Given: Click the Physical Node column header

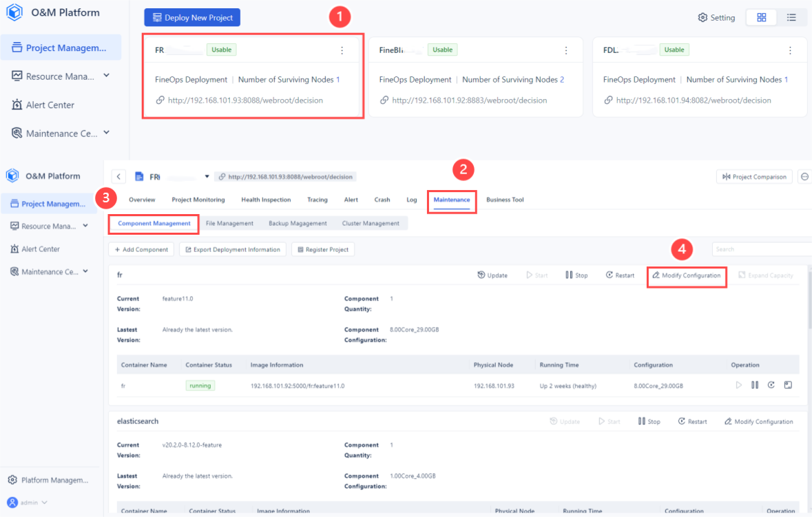Looking at the screenshot, I should 493,365.
